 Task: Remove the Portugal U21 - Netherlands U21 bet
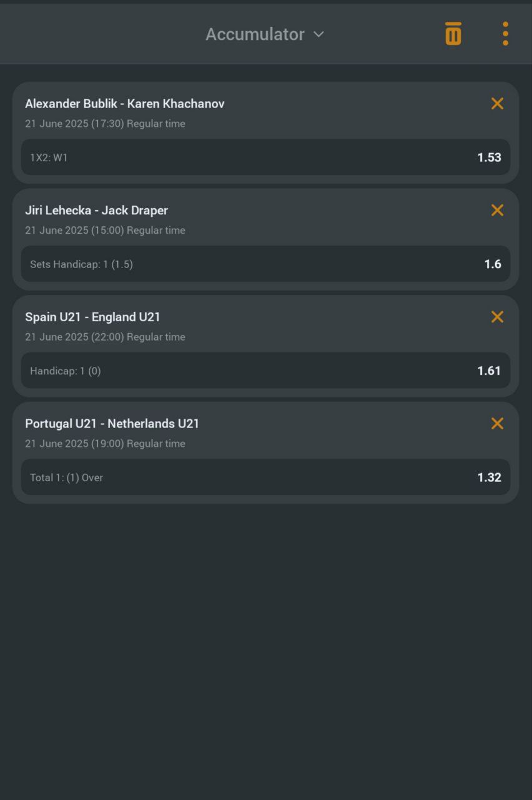[497, 424]
